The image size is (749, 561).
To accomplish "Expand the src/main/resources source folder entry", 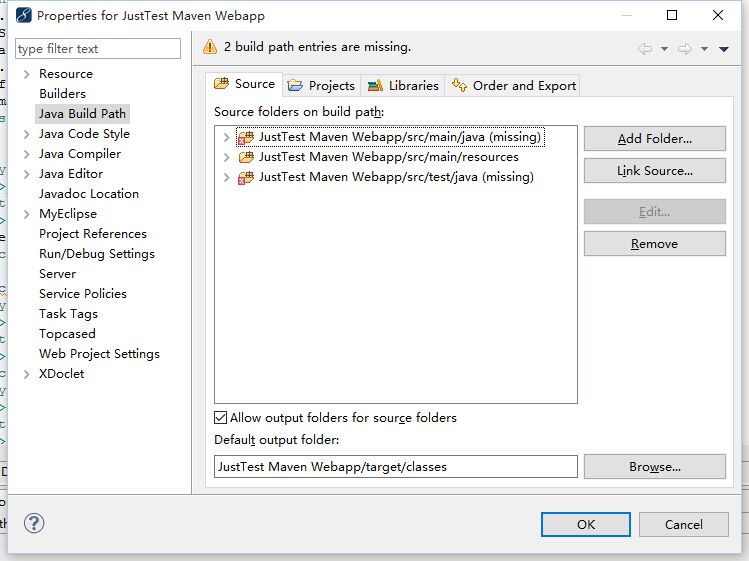I will tap(226, 157).
